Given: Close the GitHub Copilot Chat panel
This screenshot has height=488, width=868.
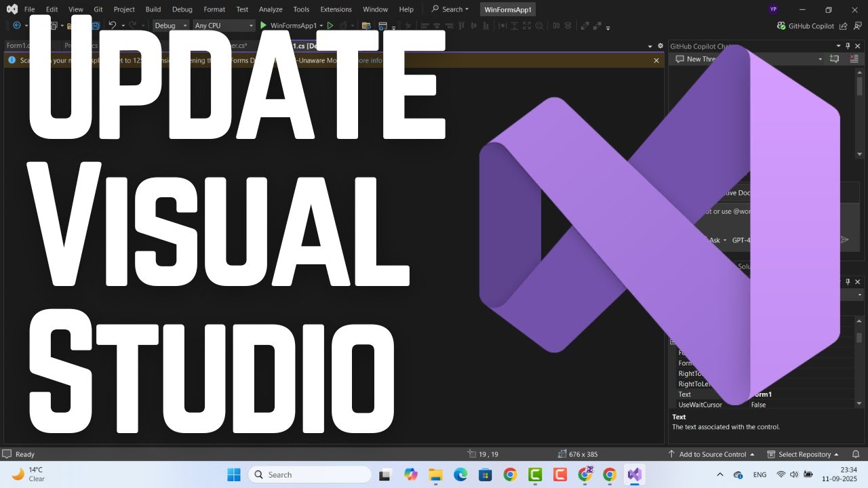Looking at the screenshot, I should (x=858, y=46).
